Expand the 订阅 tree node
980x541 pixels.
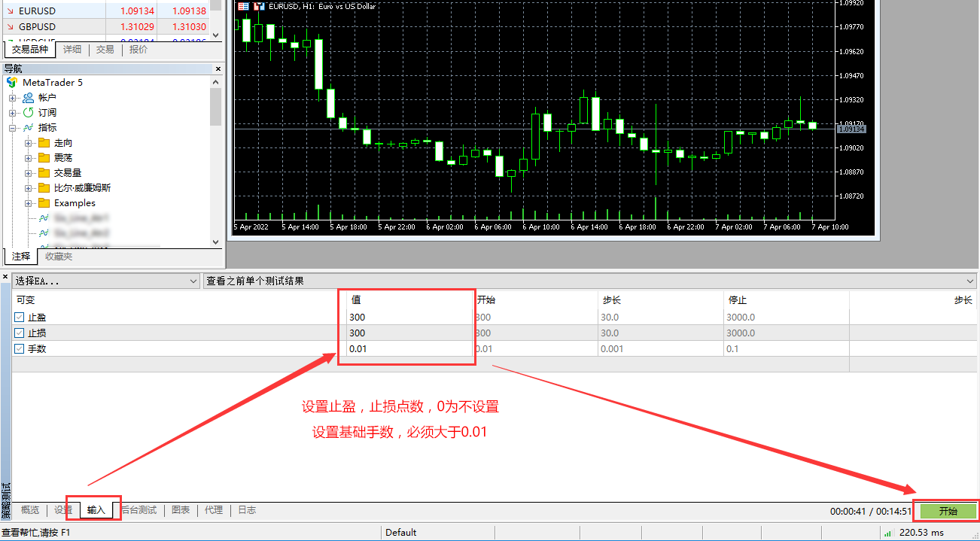tap(12, 112)
